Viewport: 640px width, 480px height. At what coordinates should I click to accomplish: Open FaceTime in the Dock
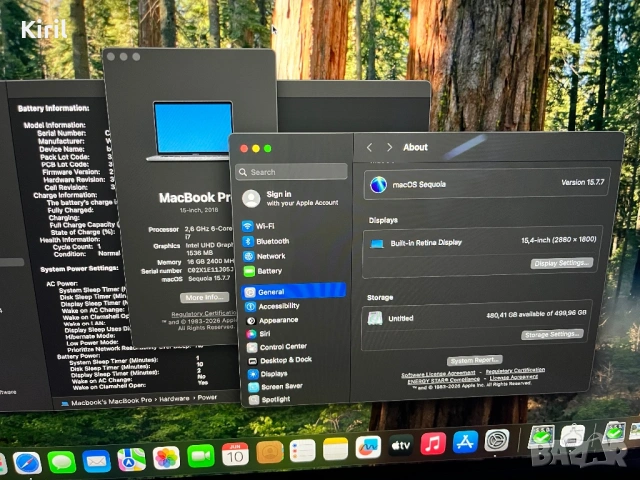pyautogui.click(x=200, y=456)
